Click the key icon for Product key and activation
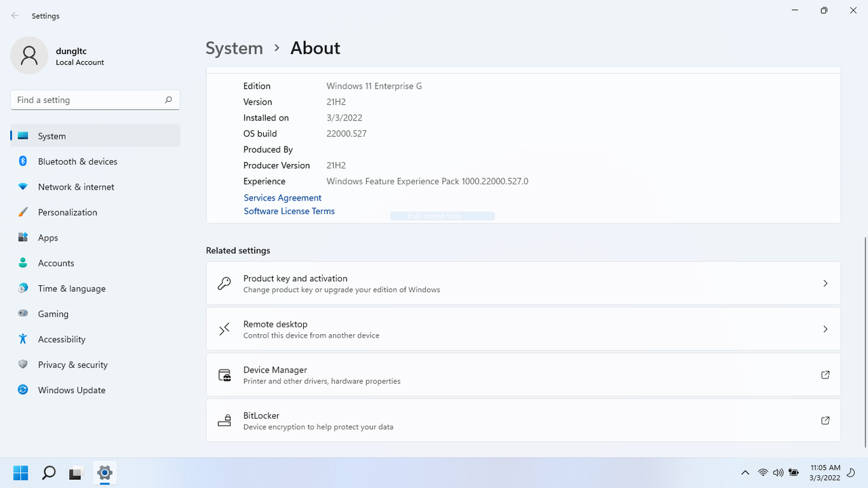Screen dimensions: 868x488 (x=224, y=283)
